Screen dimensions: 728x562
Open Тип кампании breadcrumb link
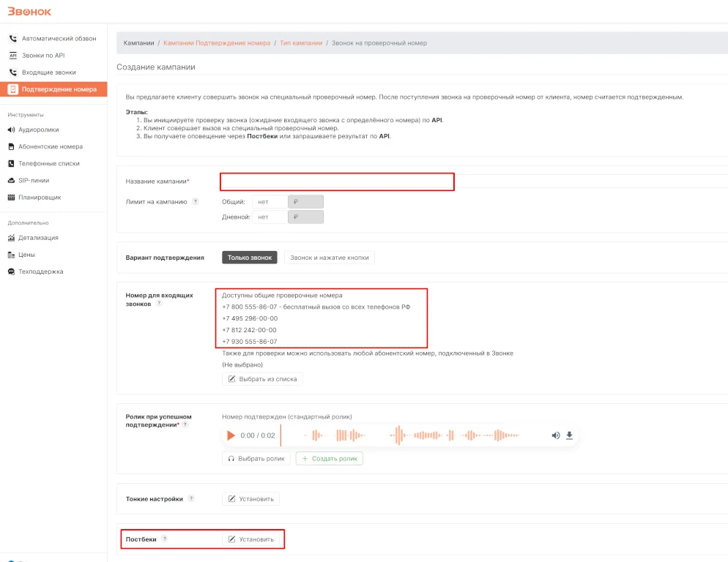click(301, 43)
